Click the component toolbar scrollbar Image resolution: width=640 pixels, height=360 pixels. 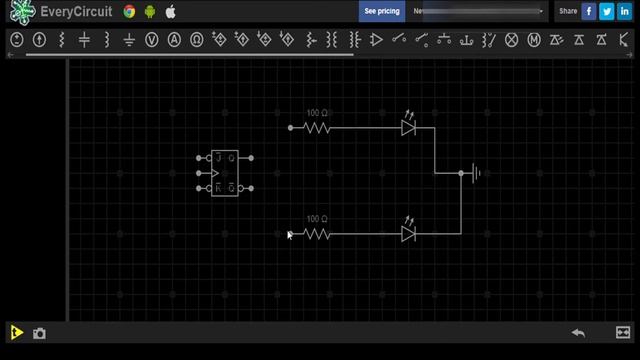point(190,54)
